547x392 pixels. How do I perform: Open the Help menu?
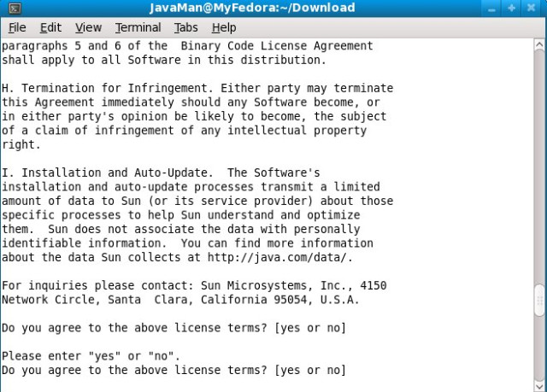[x=224, y=27]
